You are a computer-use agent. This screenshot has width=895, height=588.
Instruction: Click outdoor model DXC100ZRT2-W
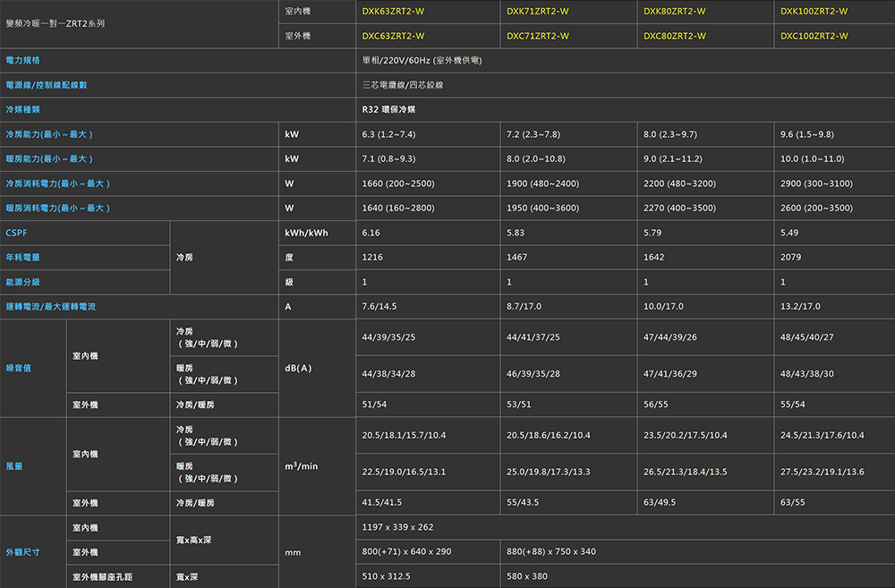814,36
